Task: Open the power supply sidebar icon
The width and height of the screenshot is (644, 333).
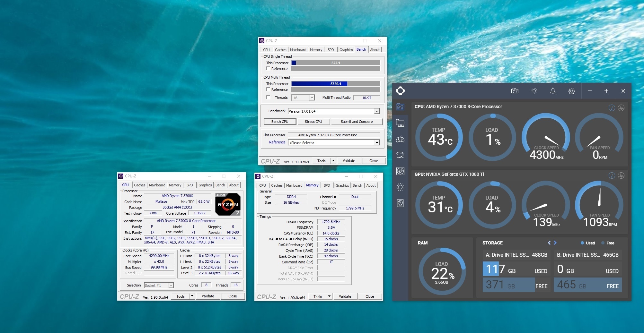Action: 400,203
